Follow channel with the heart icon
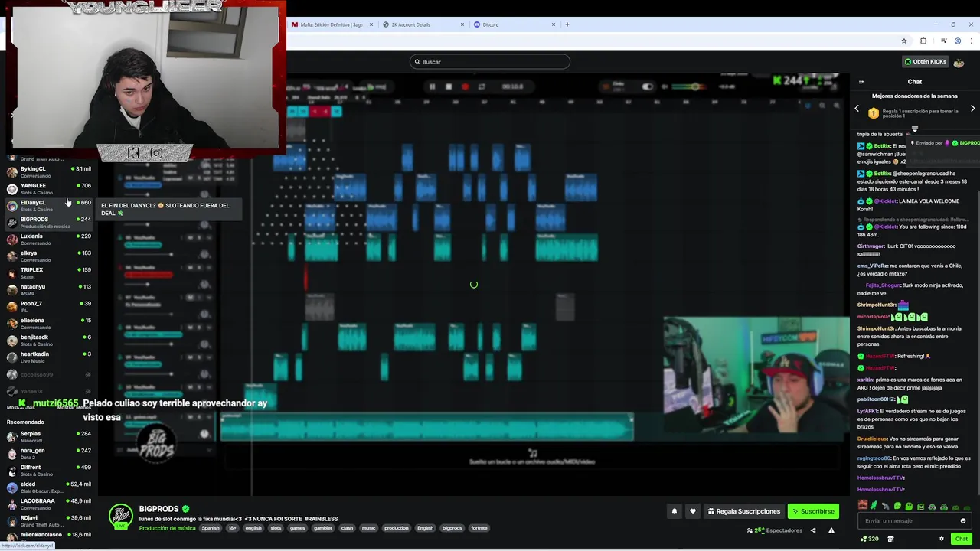 [x=693, y=511]
